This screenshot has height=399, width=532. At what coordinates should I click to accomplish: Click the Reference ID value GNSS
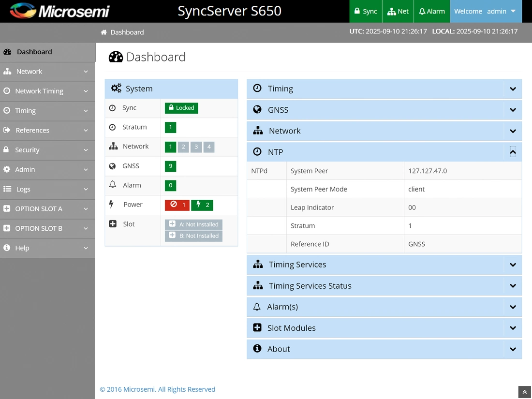416,244
